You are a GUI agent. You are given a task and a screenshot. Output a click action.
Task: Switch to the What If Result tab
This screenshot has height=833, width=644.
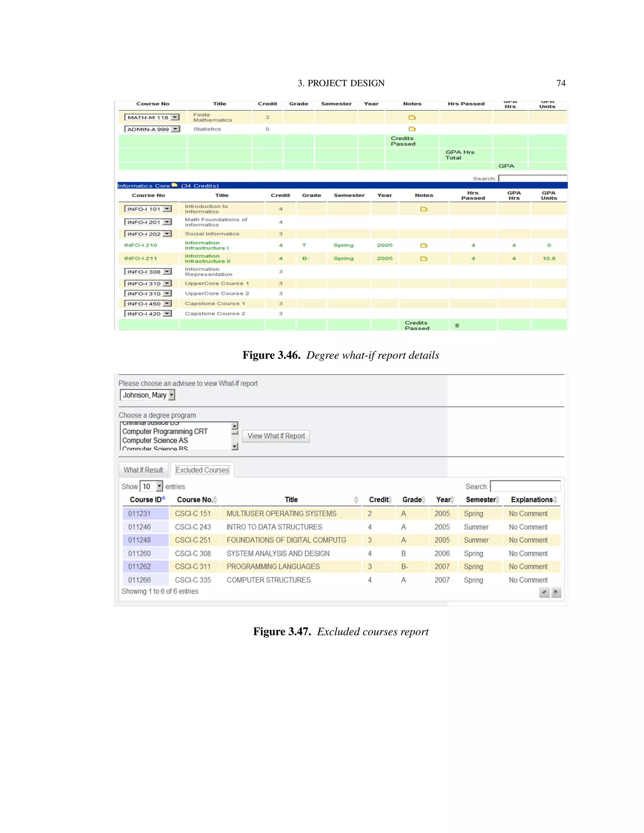(x=143, y=470)
